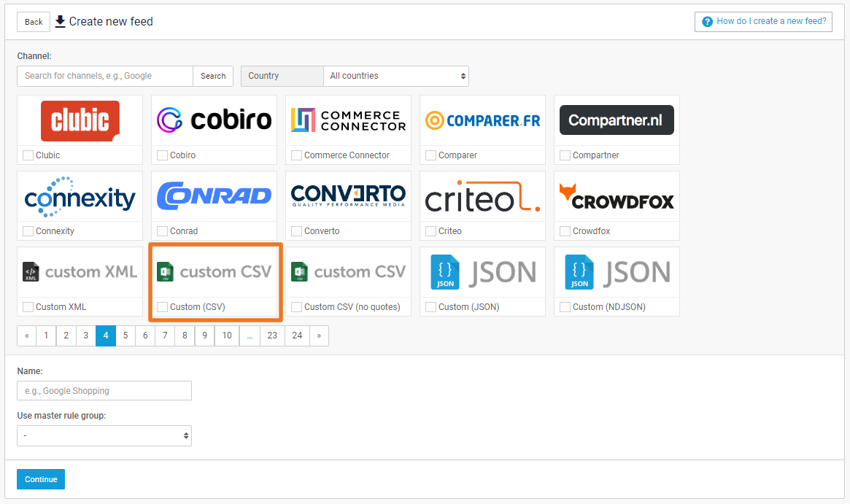Tick the Converto checkbox
Image resolution: width=850 pixels, height=504 pixels.
296,231
